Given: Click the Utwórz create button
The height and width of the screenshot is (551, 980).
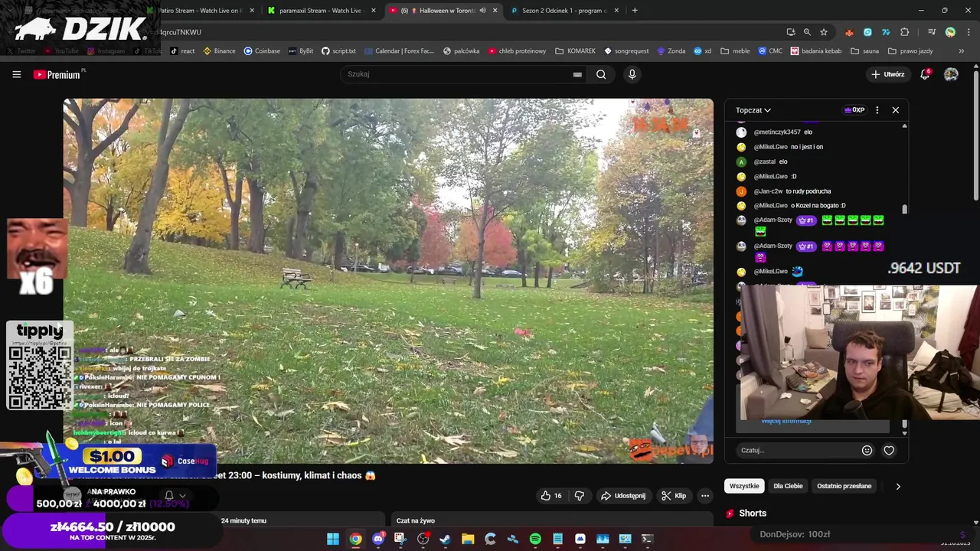Looking at the screenshot, I should click(887, 74).
